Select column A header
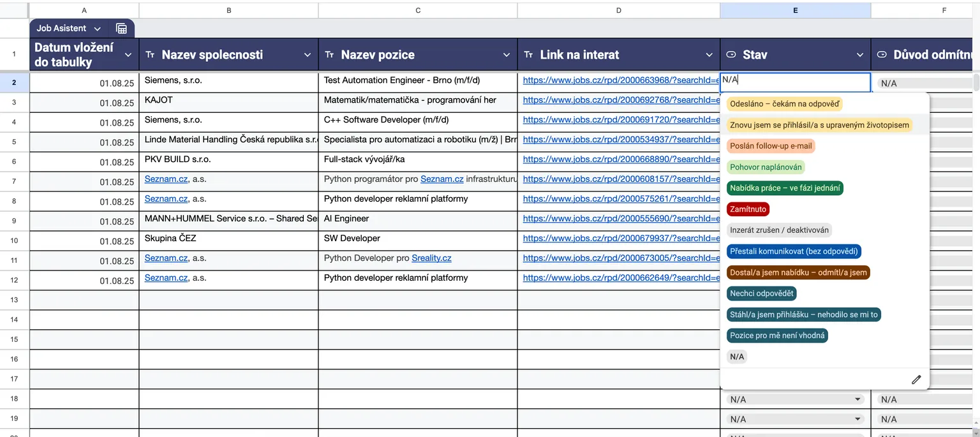The image size is (980, 437). coord(84,11)
